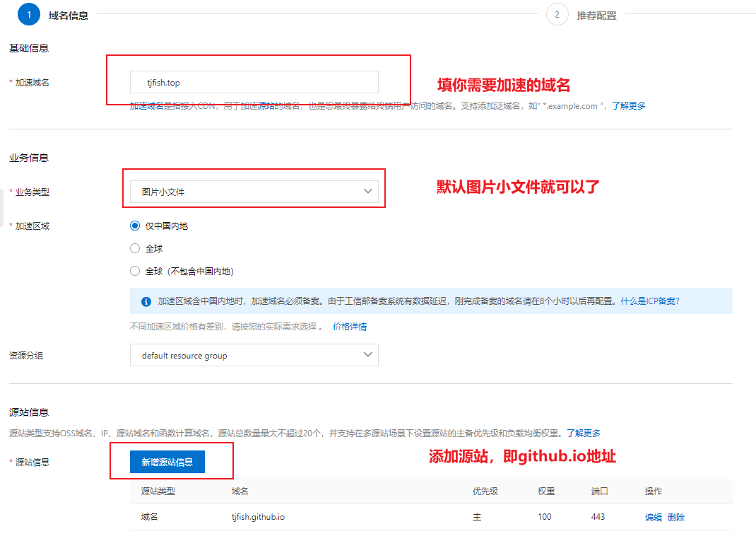
Task: Choose 全球（不包含中国内地）region option
Action: tap(135, 272)
